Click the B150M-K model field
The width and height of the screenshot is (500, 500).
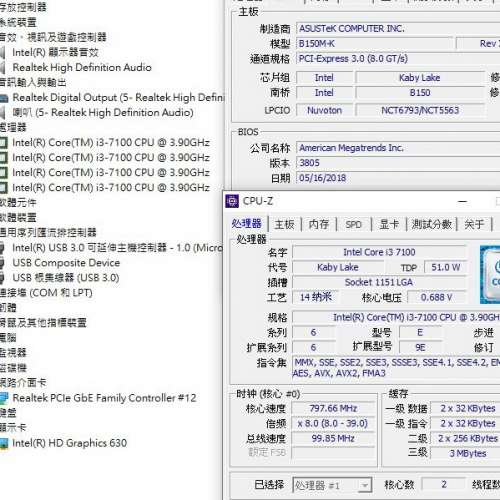pos(375,44)
